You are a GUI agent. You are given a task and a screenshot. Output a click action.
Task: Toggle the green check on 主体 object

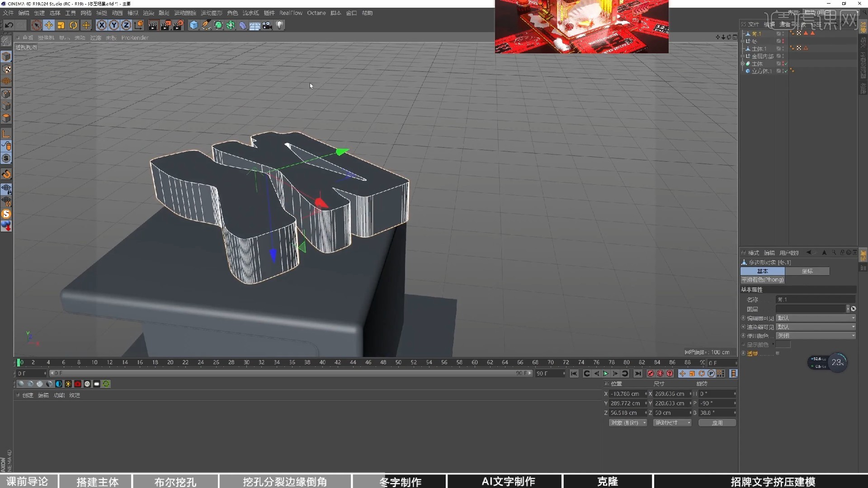click(787, 64)
